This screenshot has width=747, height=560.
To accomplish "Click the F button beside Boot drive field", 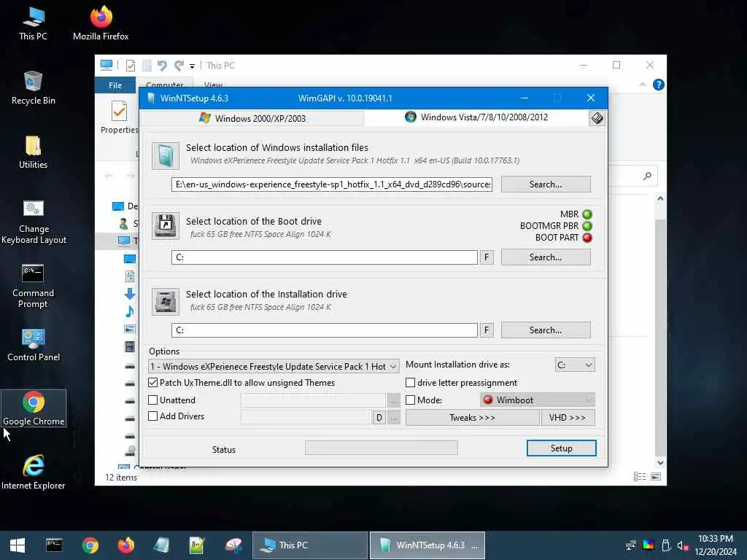I will tap(487, 257).
